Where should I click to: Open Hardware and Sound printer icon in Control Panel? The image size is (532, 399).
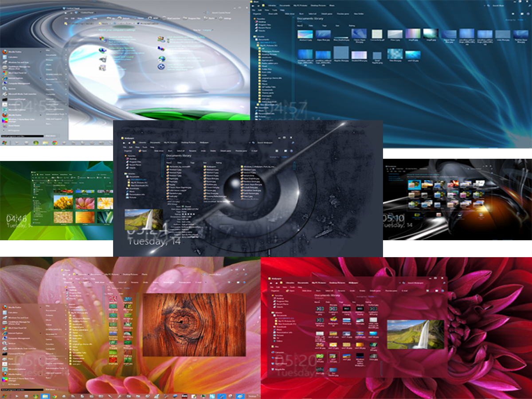coord(103,59)
